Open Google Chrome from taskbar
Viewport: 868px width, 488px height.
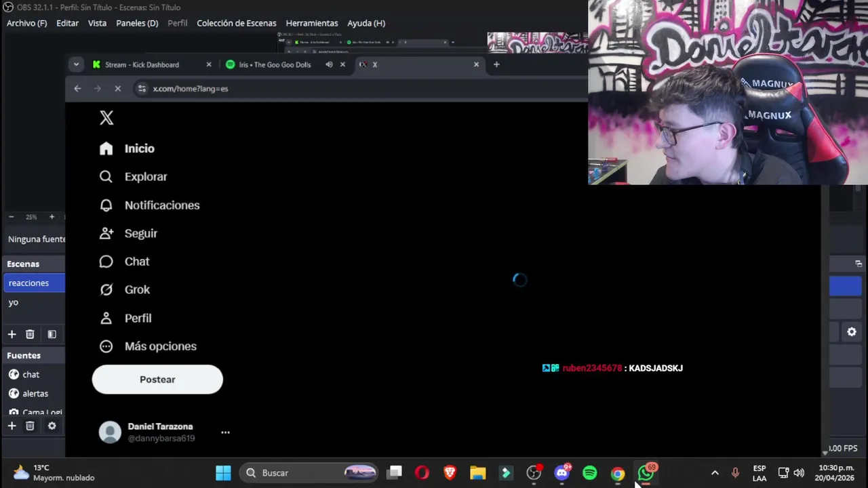point(618,473)
